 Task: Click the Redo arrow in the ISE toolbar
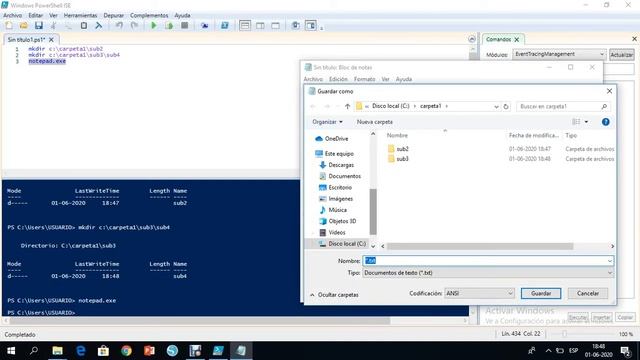pos(134,26)
